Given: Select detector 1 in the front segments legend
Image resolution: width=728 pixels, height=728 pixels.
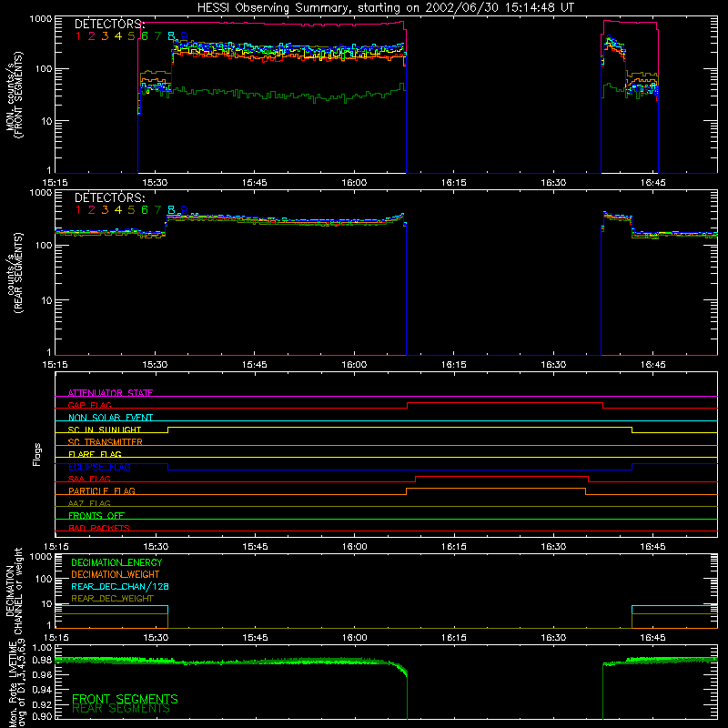Looking at the screenshot, I should click(78, 36).
